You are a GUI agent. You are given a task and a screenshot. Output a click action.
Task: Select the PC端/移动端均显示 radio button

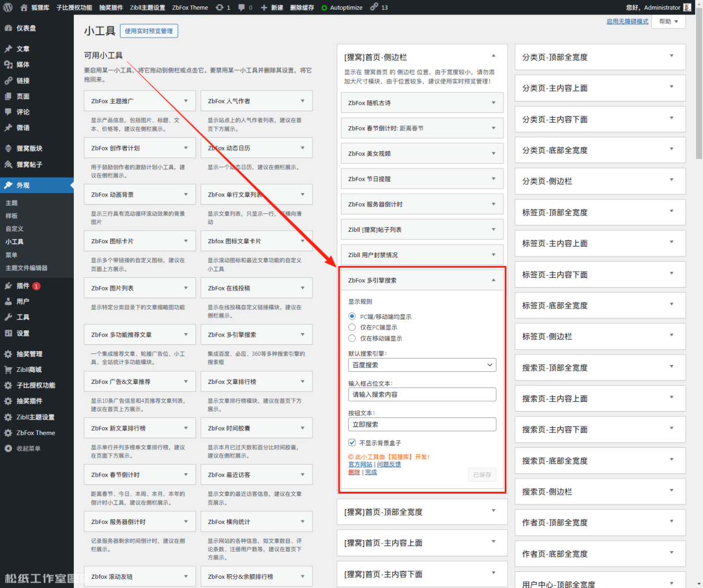click(352, 316)
